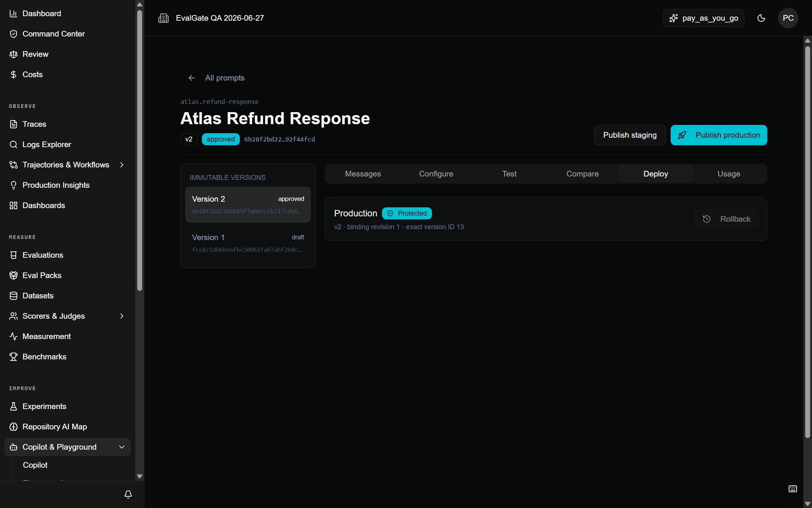The width and height of the screenshot is (812, 508).
Task: Switch to the Messages tab
Action: tap(363, 174)
